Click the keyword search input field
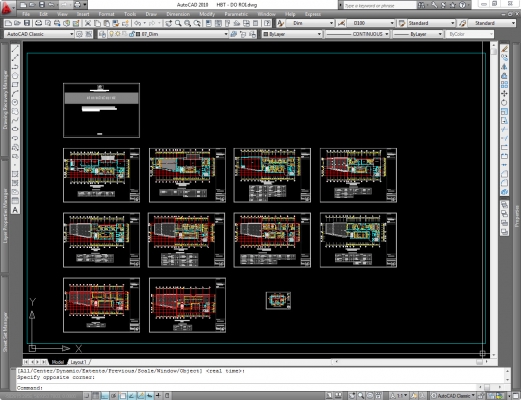The image size is (521, 400). [x=379, y=5]
